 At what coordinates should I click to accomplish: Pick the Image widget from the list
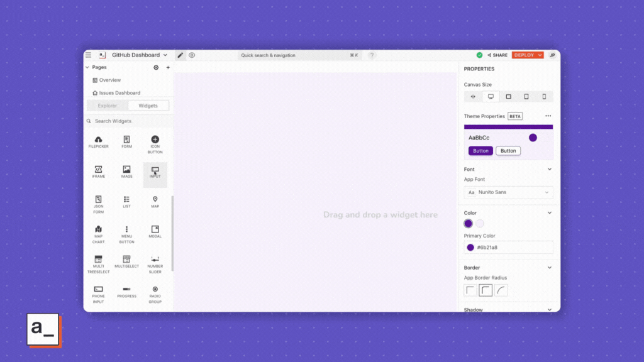tap(126, 172)
